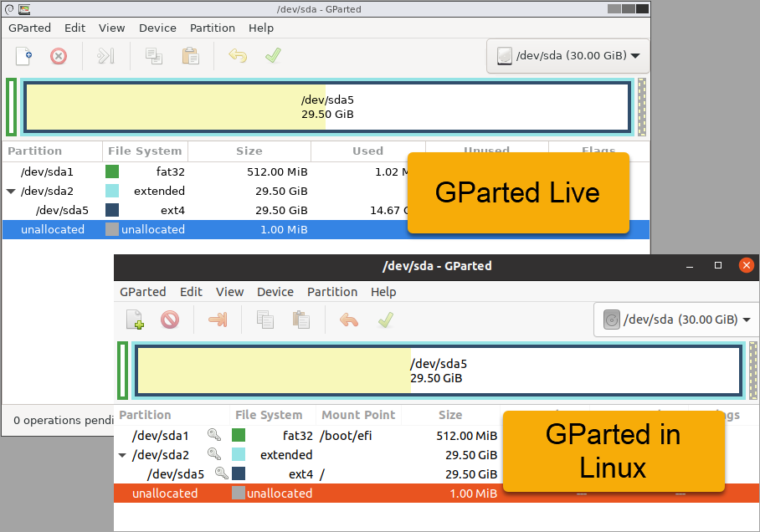Click Undo arrow icon in front GParted window
The image size is (760, 532).
(x=349, y=320)
